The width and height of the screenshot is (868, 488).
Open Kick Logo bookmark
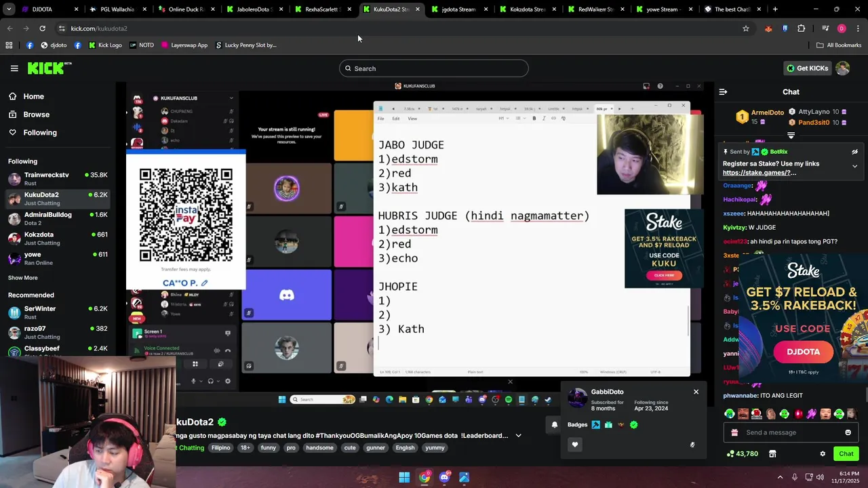tap(105, 45)
